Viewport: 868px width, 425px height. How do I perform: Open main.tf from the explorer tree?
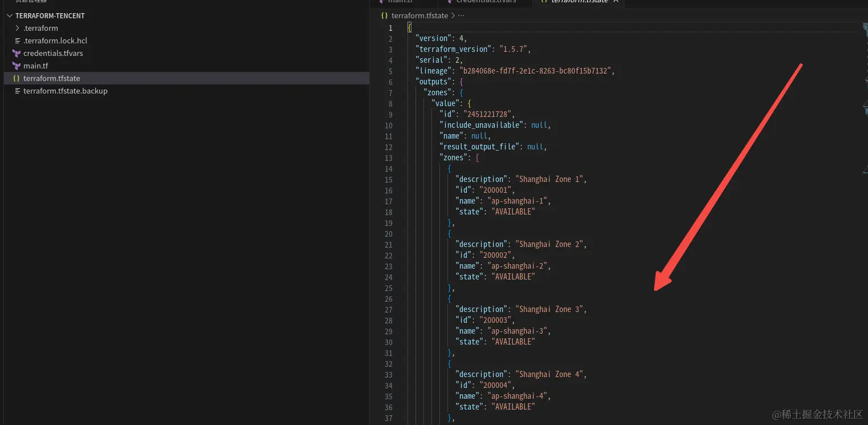coord(35,66)
